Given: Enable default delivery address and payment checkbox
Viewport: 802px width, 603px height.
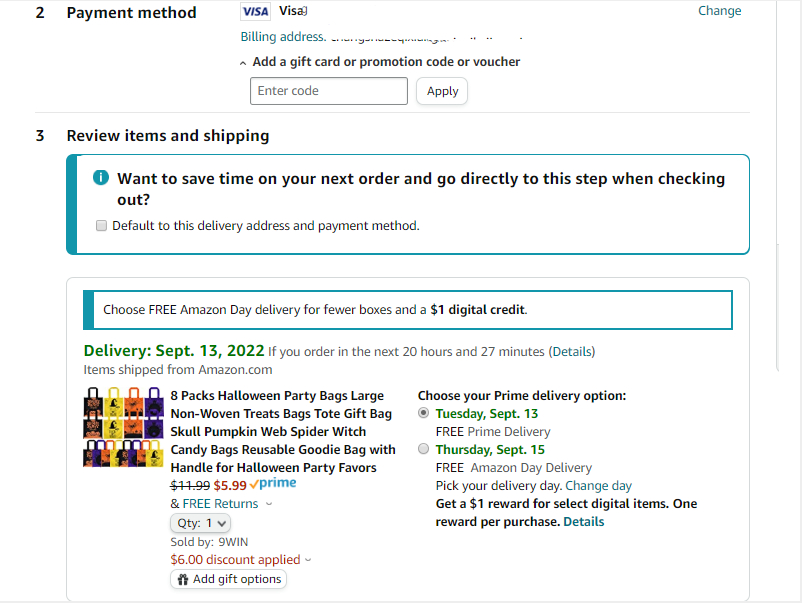Looking at the screenshot, I should coord(101,226).
